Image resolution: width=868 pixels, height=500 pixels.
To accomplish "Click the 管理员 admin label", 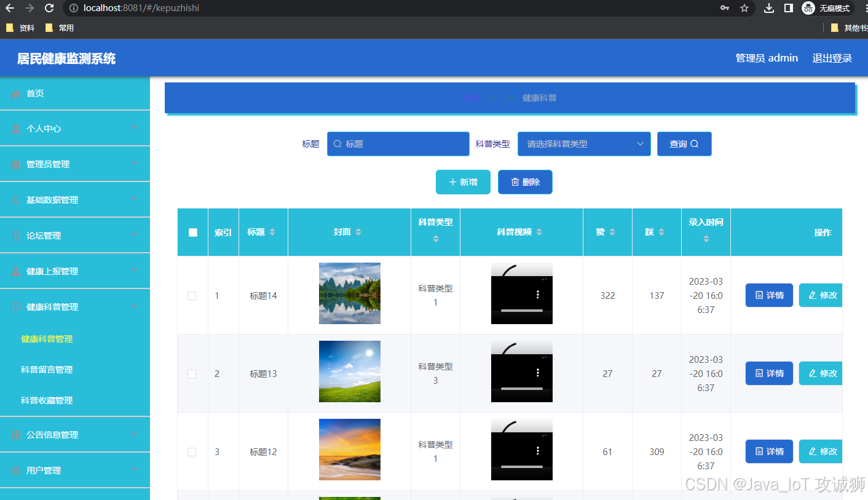I will pos(767,58).
